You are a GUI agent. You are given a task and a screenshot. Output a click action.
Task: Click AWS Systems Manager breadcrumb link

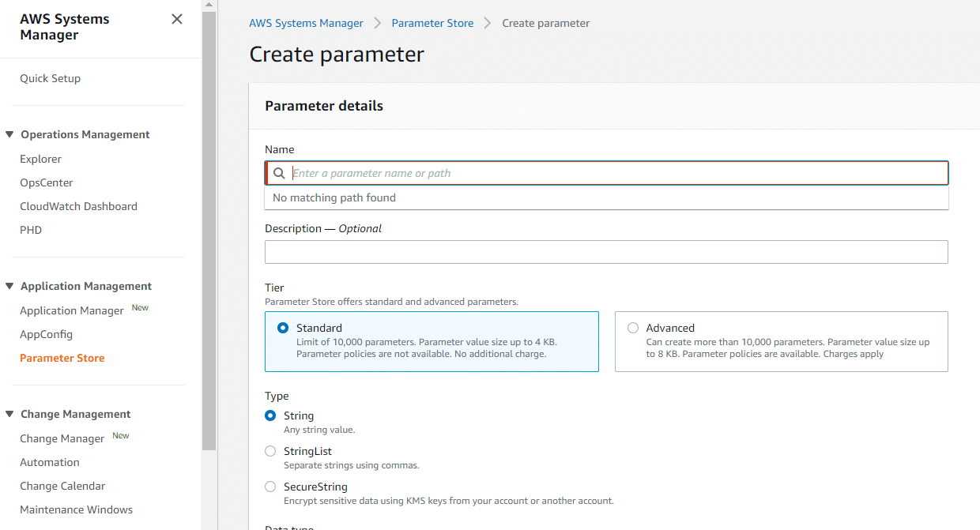(x=307, y=23)
